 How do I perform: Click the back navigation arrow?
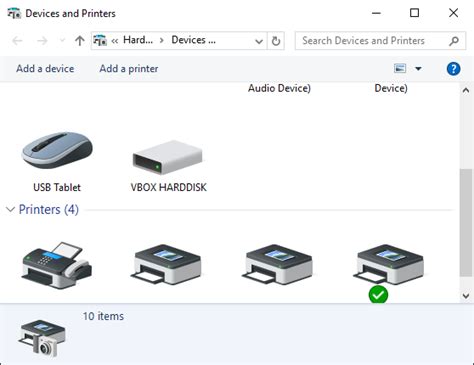pos(17,41)
